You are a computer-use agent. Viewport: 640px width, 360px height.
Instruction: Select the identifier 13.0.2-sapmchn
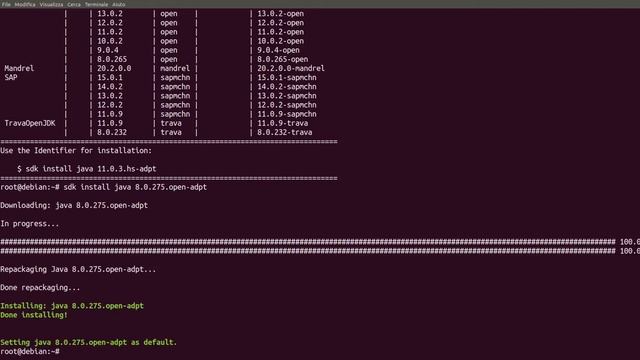(x=287, y=96)
